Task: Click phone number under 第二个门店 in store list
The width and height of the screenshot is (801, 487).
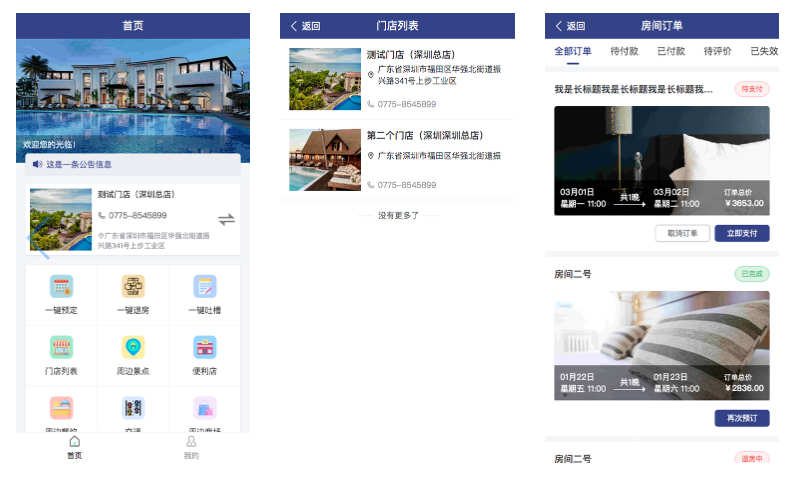Action: tap(407, 184)
